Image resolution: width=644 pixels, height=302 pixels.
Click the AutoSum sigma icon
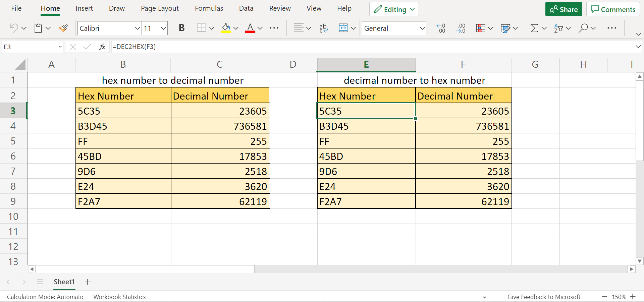pyautogui.click(x=535, y=28)
